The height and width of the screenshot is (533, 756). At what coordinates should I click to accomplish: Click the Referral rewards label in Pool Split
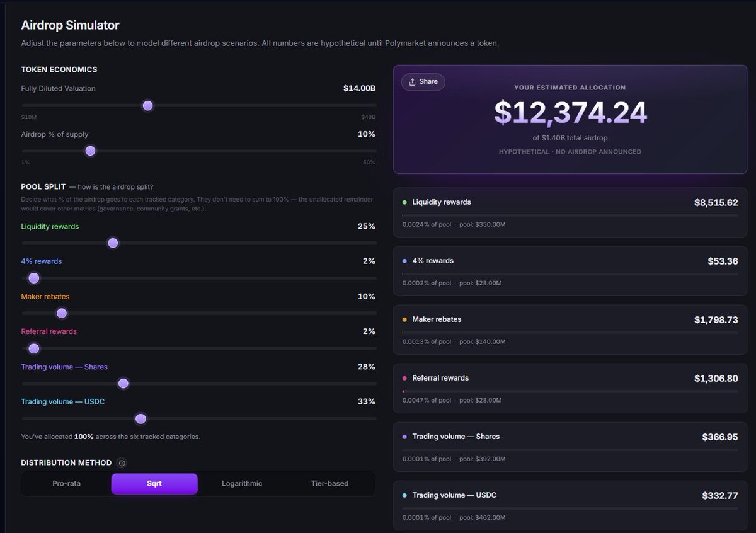49,331
